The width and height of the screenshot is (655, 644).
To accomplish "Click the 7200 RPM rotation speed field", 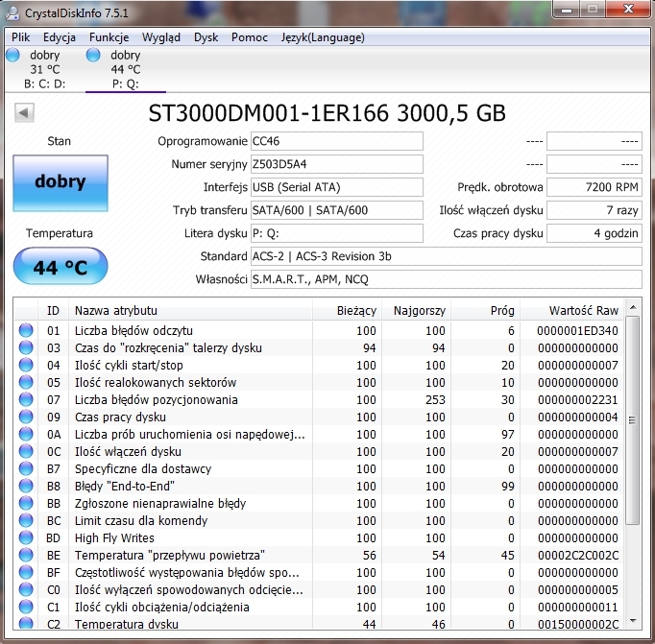I will 594,187.
